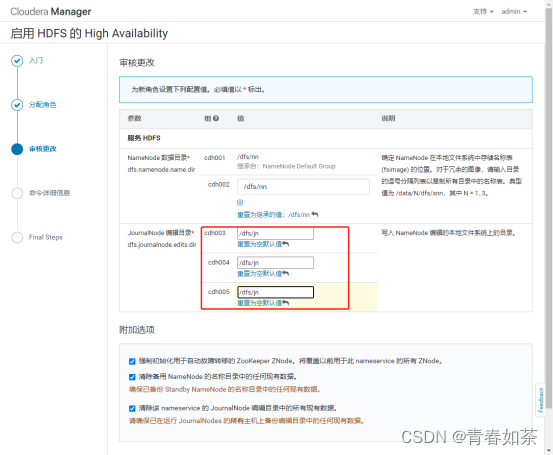Click the 服务 HDFS section header

(144, 138)
